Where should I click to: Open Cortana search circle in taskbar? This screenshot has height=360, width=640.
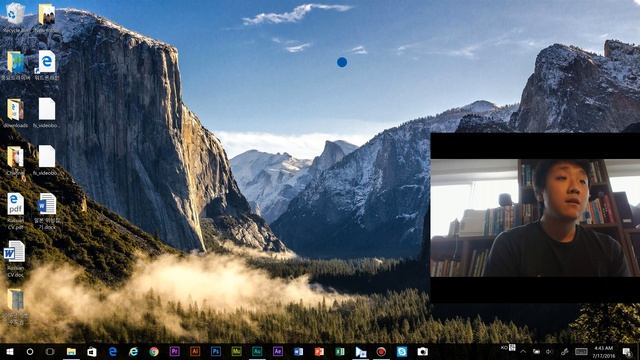coord(30,351)
